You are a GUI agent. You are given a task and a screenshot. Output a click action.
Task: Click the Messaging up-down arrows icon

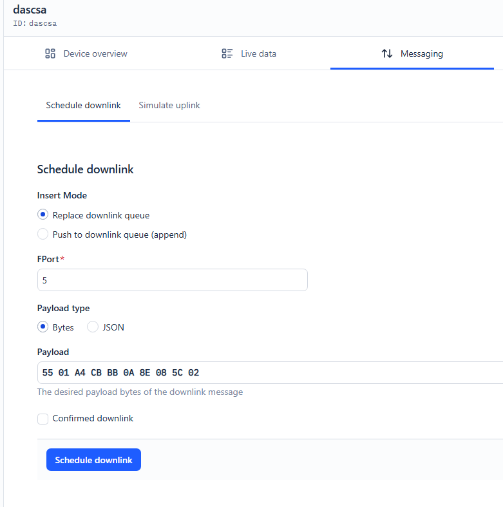[x=387, y=53]
